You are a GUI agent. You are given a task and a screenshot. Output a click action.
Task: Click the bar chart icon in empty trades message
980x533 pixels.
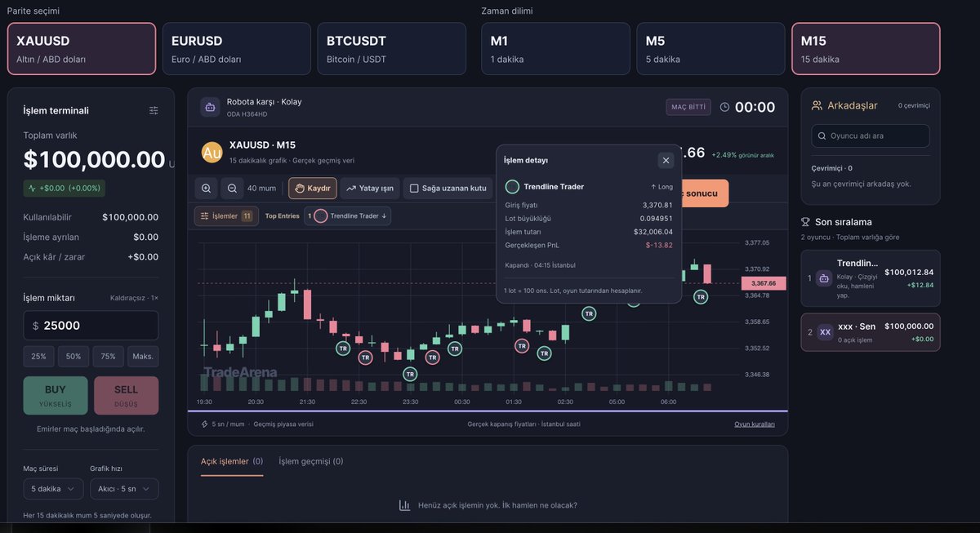coord(404,505)
